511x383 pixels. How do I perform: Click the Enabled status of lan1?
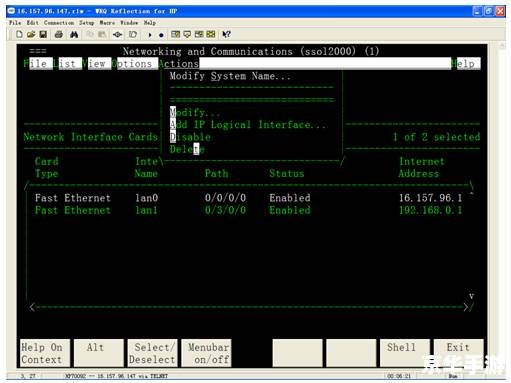tap(290, 210)
